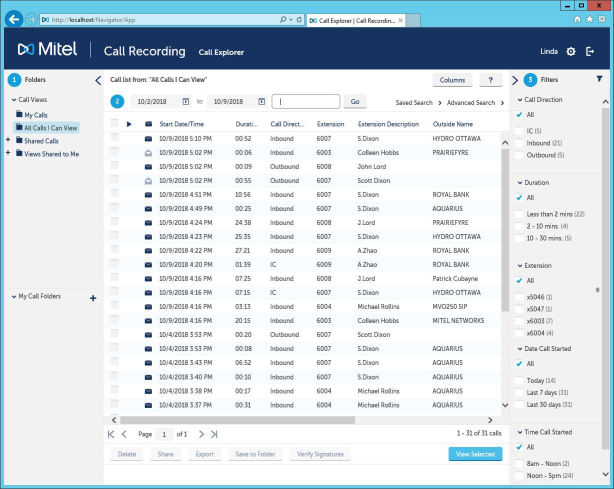Click the Go search button
The height and width of the screenshot is (489, 614).
pyautogui.click(x=355, y=101)
